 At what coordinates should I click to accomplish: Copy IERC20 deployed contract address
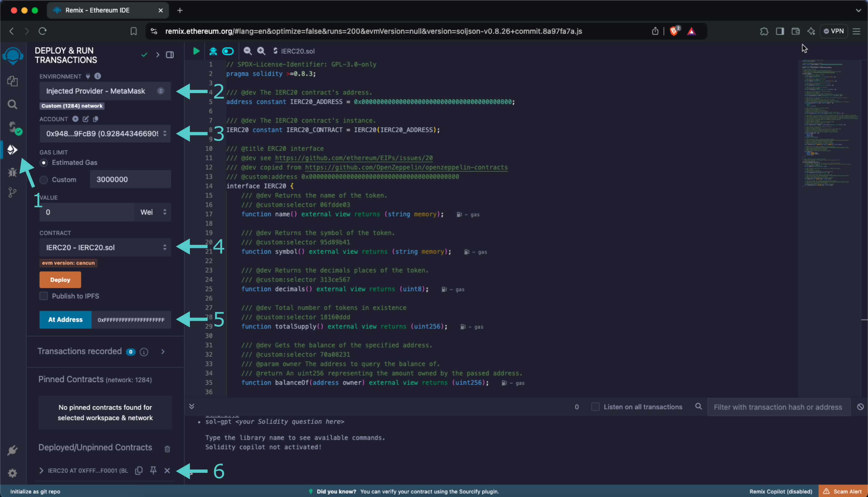(139, 470)
